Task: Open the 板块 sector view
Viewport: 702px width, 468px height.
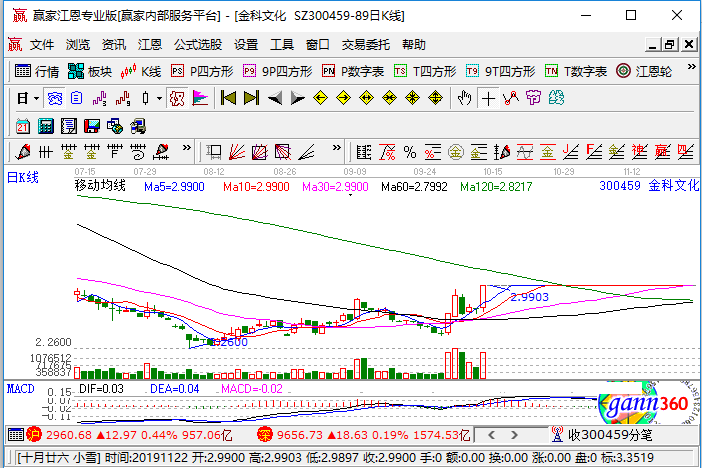Action: tap(90, 71)
